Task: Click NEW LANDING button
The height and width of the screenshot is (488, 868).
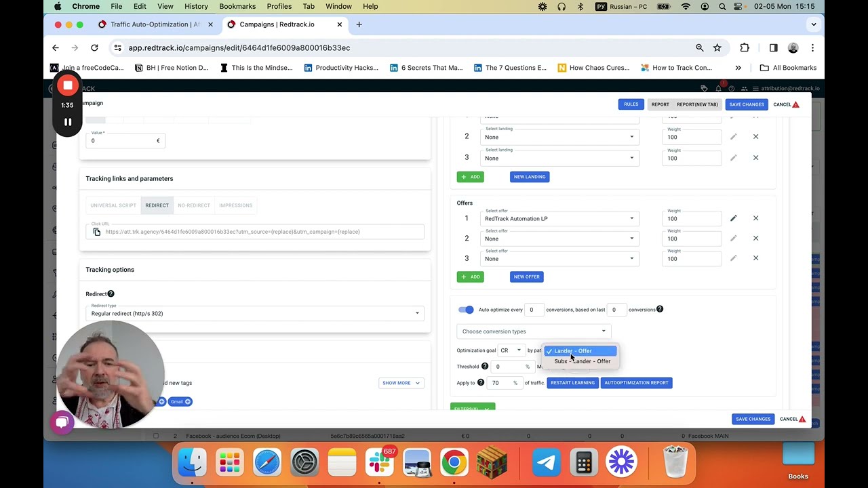Action: [530, 177]
